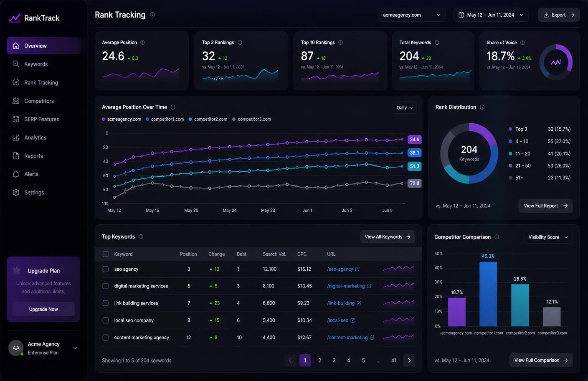
Task: Open Rank Tracking in the sidebar
Action: click(x=43, y=82)
